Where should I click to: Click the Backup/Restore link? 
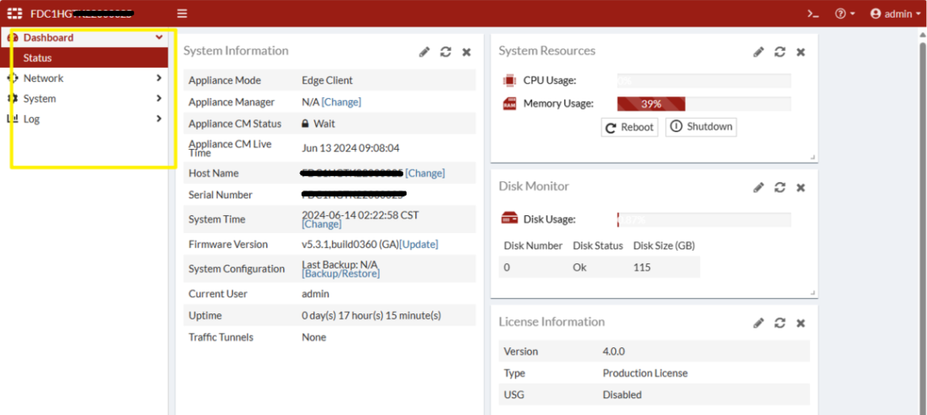341,273
